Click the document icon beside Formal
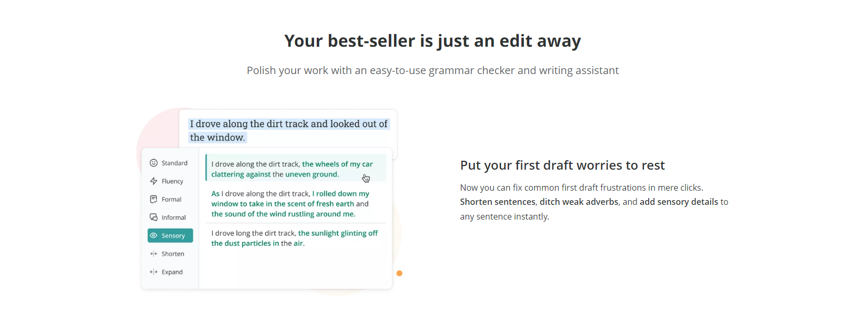Screen dimensions: 868x322 point(154,199)
